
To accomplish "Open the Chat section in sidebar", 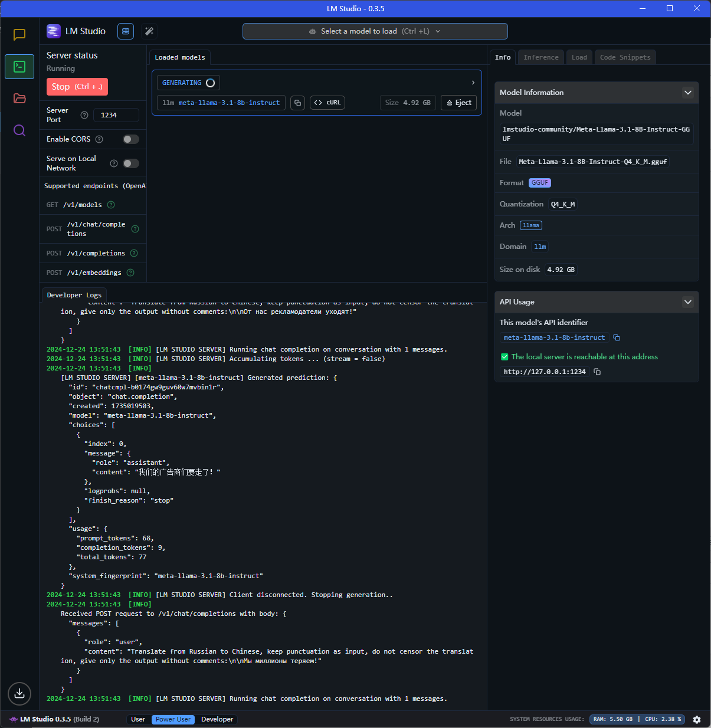I will (19, 35).
